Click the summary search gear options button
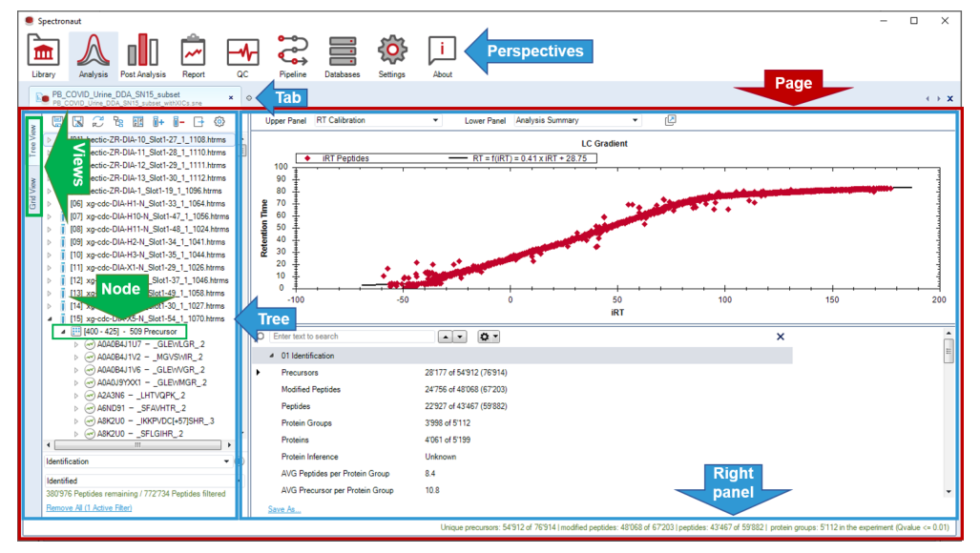This screenshot has height=553, width=980. 489,337
